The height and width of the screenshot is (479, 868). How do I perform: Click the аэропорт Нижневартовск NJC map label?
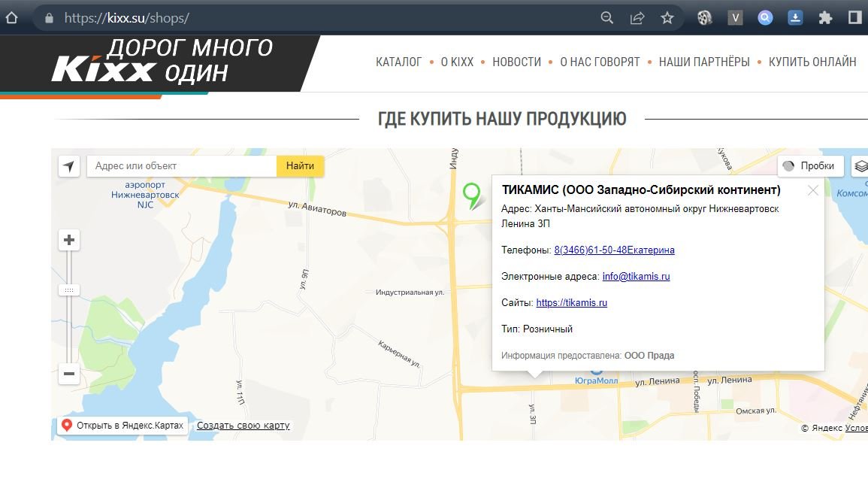tap(145, 194)
